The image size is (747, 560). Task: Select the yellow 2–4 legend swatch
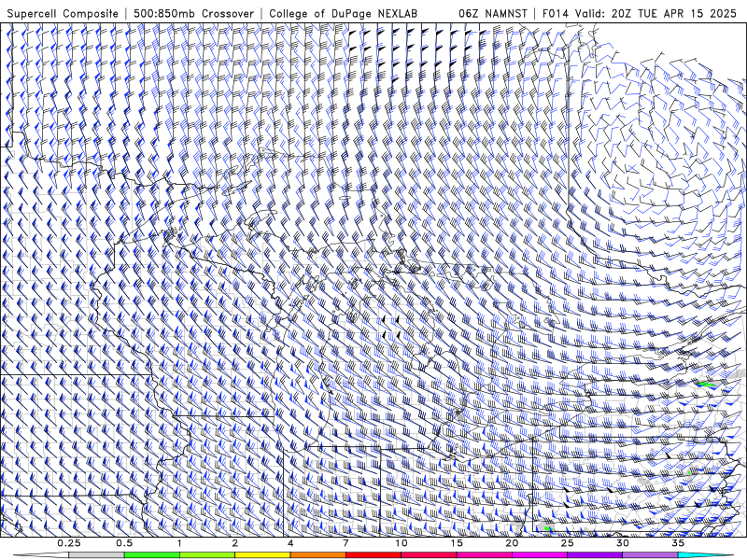point(262,555)
